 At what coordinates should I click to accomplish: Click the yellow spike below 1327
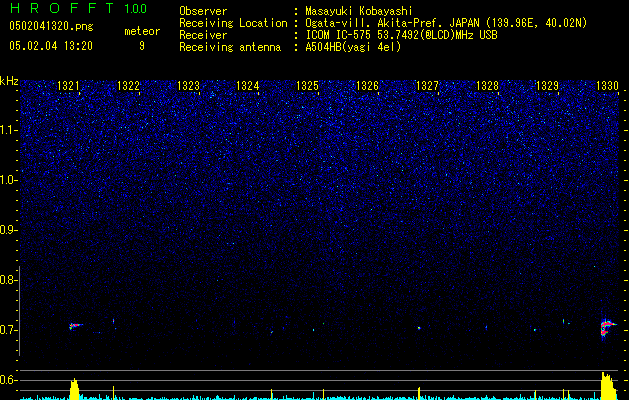pos(419,393)
